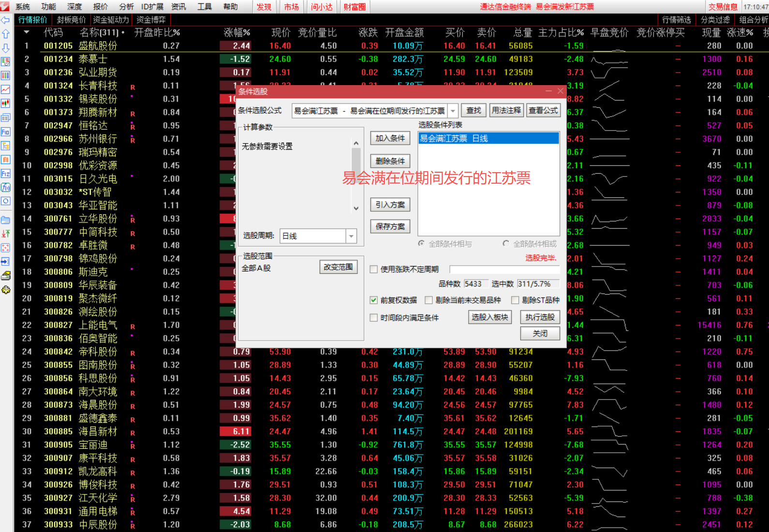The height and width of the screenshot is (532, 769).
Task: Click the 改变范围 button
Action: [338, 267]
